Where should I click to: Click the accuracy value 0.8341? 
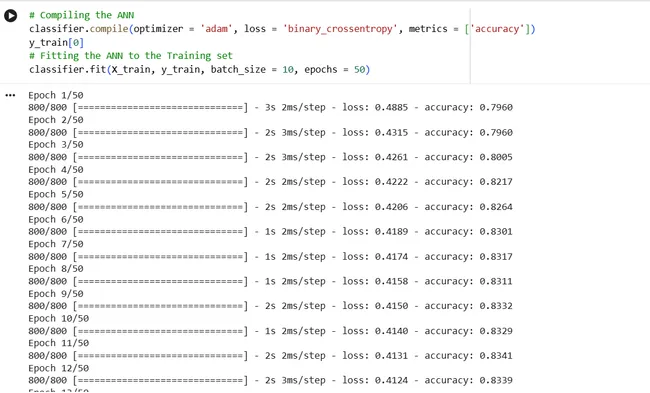496,356
